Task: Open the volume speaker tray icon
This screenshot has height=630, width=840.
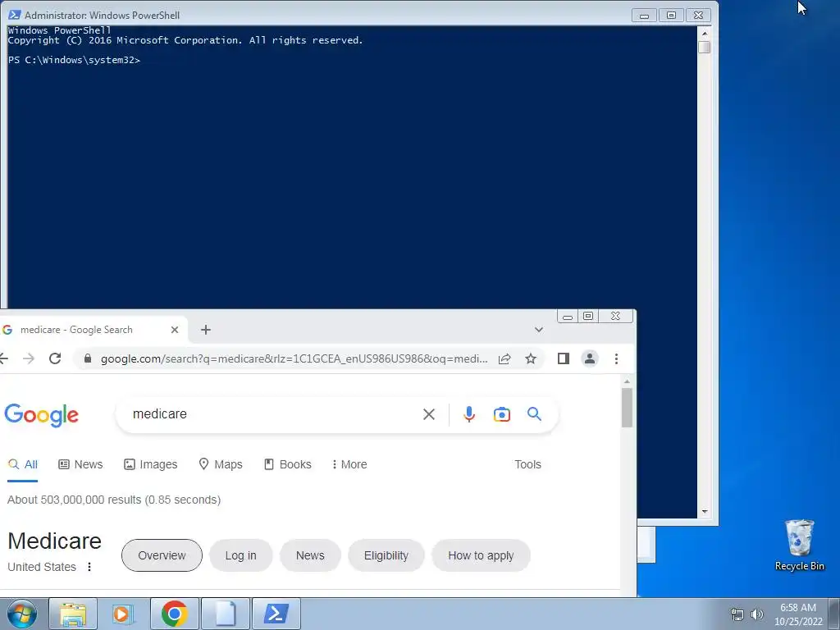Action: [x=757, y=614]
